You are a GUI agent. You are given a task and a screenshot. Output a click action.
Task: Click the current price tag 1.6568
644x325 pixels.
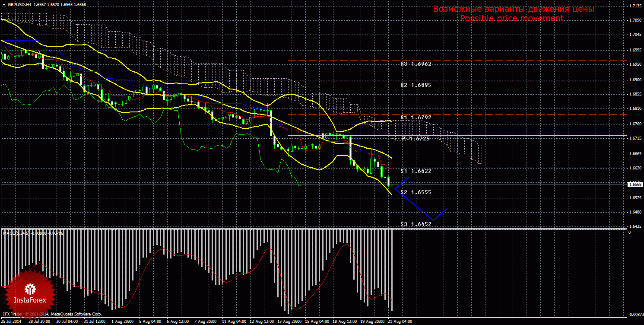coord(635,184)
